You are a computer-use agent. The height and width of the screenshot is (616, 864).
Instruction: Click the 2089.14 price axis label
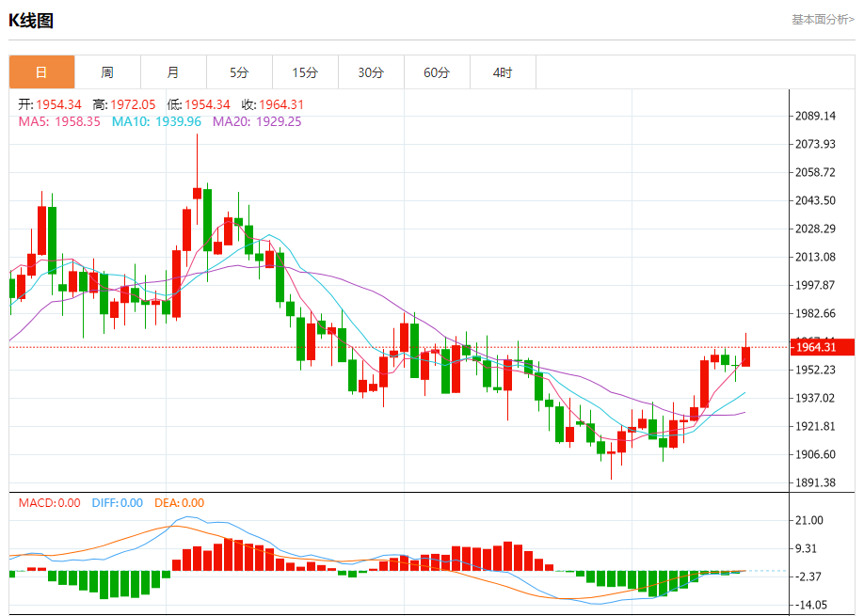pyautogui.click(x=815, y=117)
